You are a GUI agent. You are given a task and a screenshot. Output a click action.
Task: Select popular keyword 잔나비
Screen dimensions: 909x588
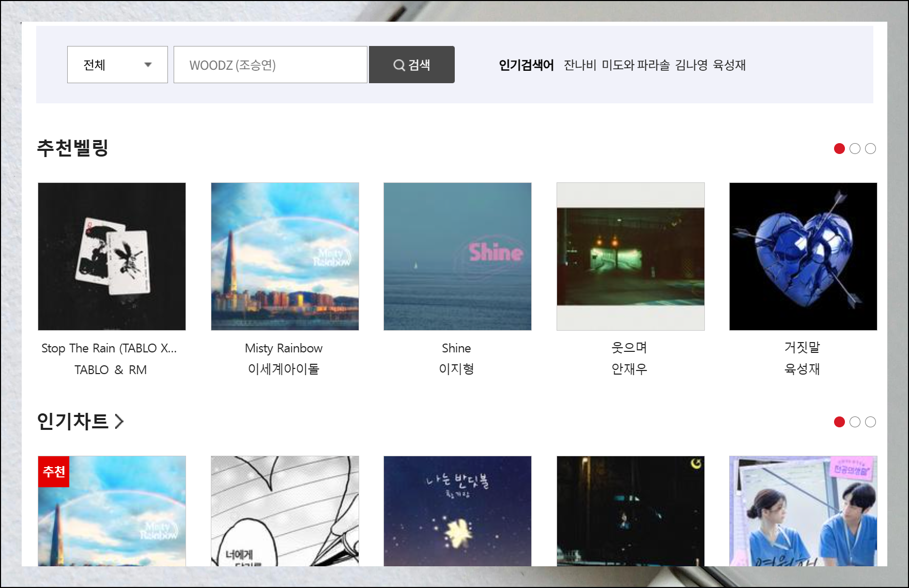pos(580,65)
